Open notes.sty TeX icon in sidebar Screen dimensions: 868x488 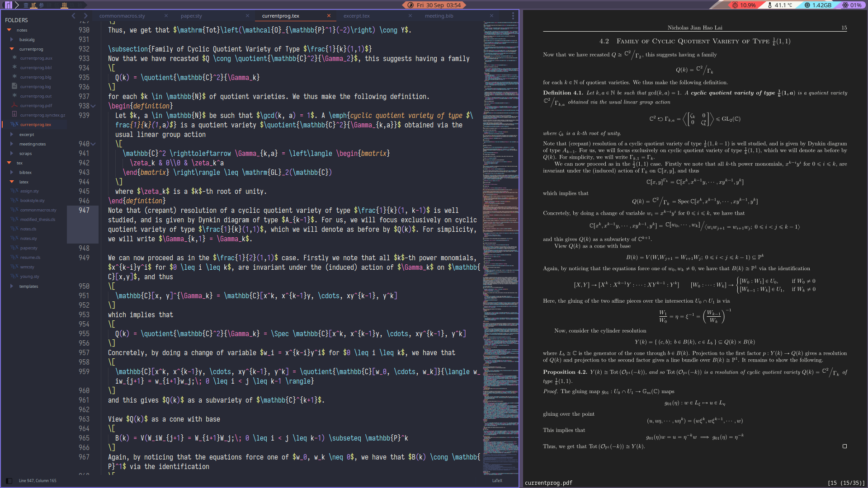pyautogui.click(x=14, y=238)
